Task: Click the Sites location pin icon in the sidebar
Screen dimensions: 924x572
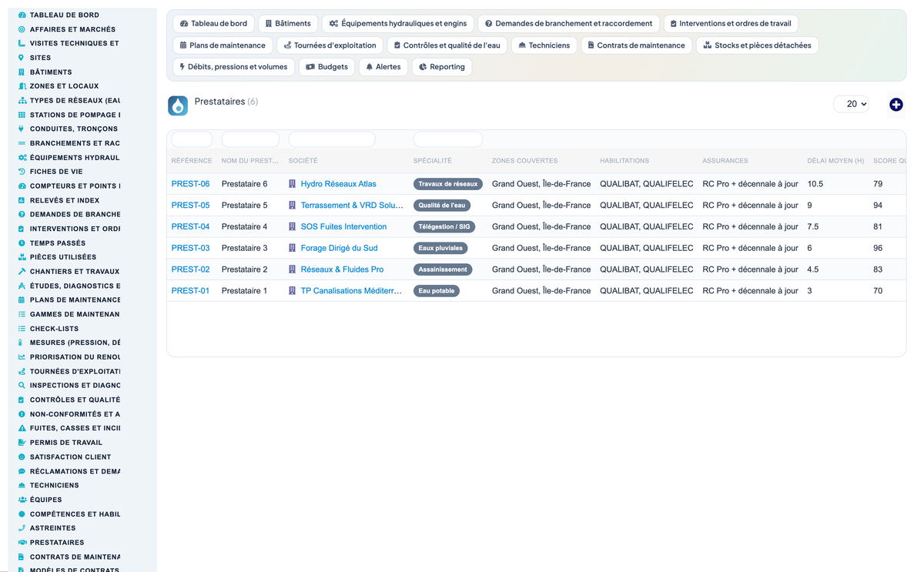Action: click(x=22, y=58)
